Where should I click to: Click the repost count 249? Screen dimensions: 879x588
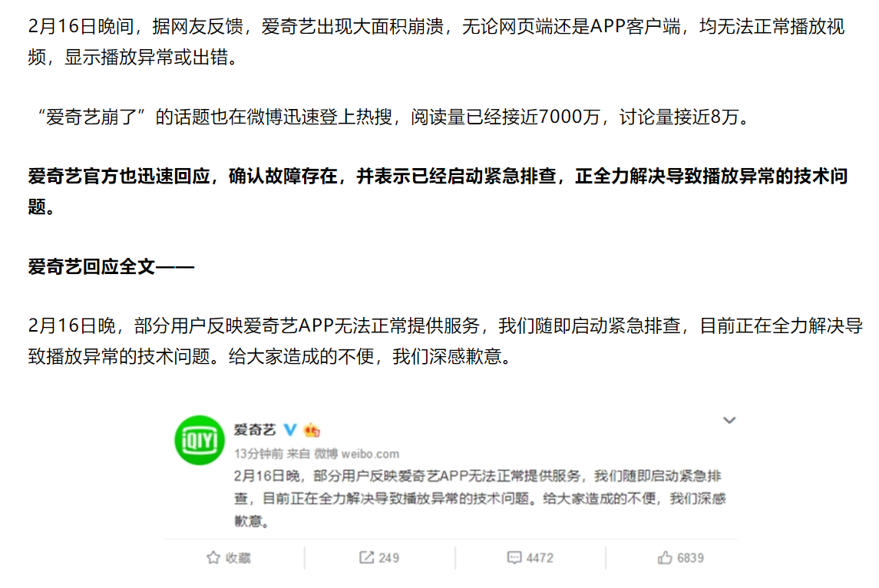click(389, 558)
